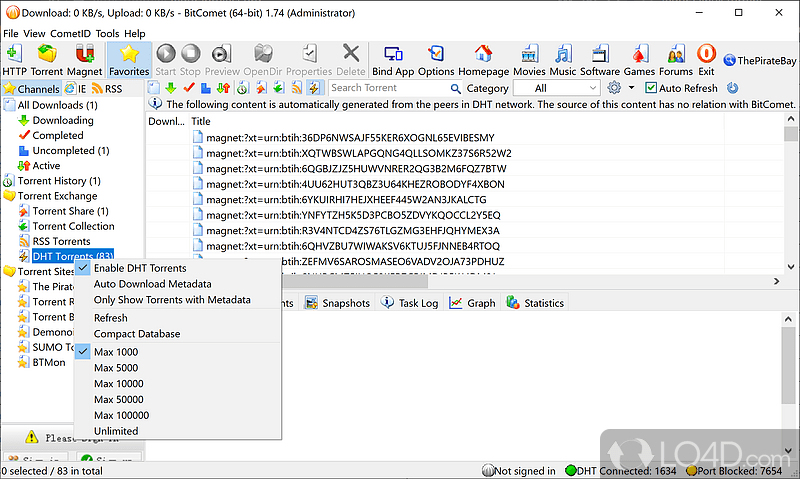Select the Unlimited option
Image resolution: width=800 pixels, height=479 pixels.
(x=178, y=431)
